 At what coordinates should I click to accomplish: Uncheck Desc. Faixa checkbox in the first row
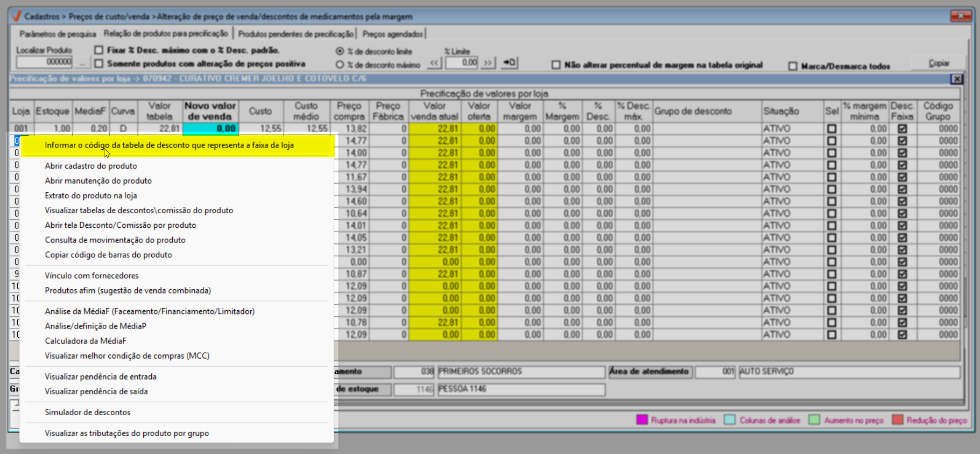click(902, 129)
